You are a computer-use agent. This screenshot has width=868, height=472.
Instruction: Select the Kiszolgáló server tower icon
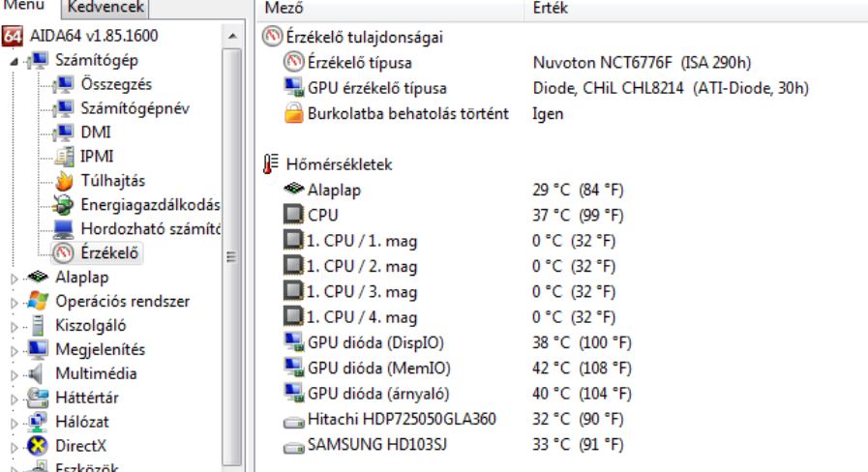[38, 325]
